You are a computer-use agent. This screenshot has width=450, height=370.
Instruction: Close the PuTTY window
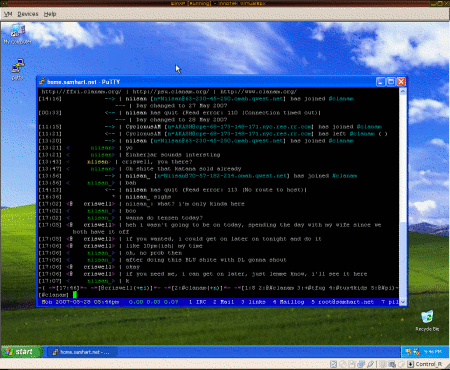401,82
